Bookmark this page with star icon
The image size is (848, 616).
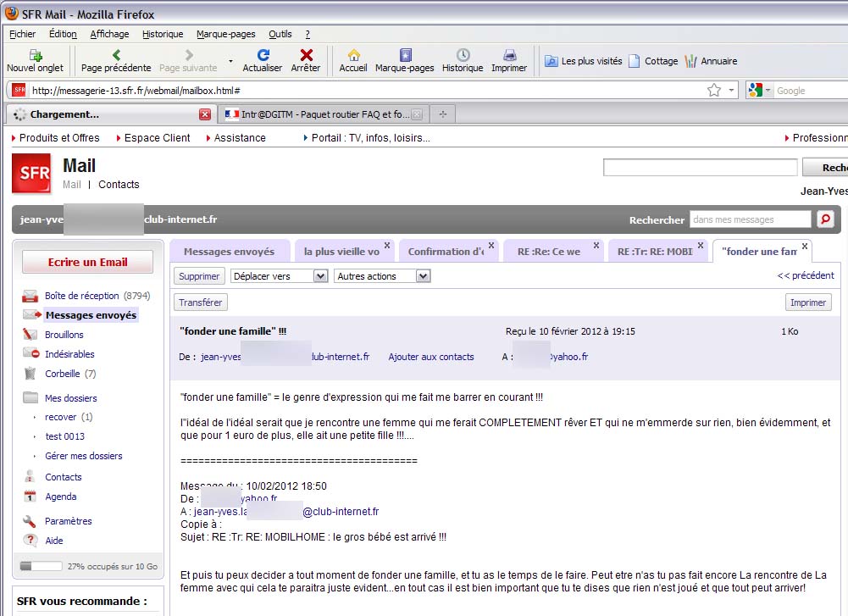714,91
